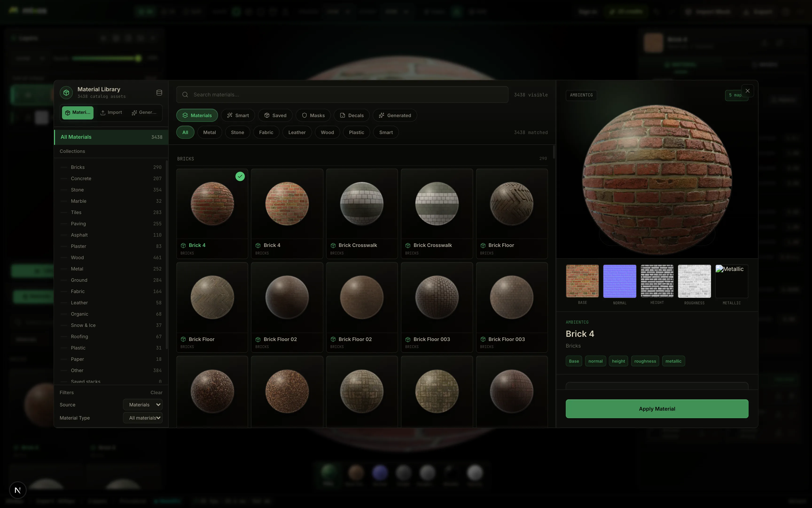This screenshot has width=812, height=508.
Task: Filter by Leather chip
Action: [297, 132]
